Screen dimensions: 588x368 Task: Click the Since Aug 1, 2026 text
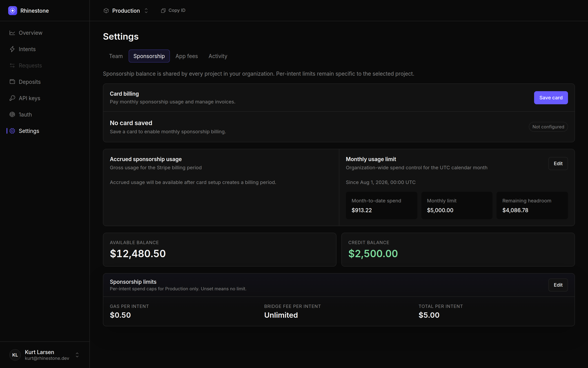[381, 182]
